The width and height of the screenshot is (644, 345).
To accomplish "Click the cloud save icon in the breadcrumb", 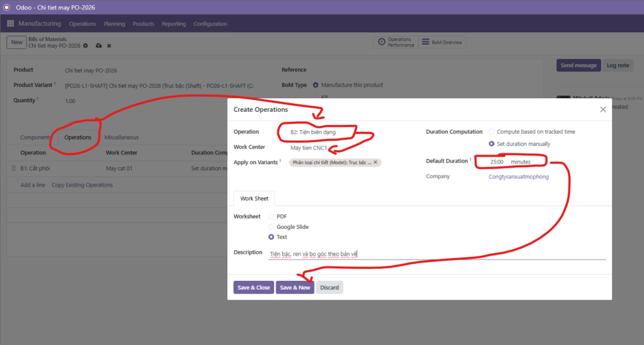I will [x=98, y=46].
